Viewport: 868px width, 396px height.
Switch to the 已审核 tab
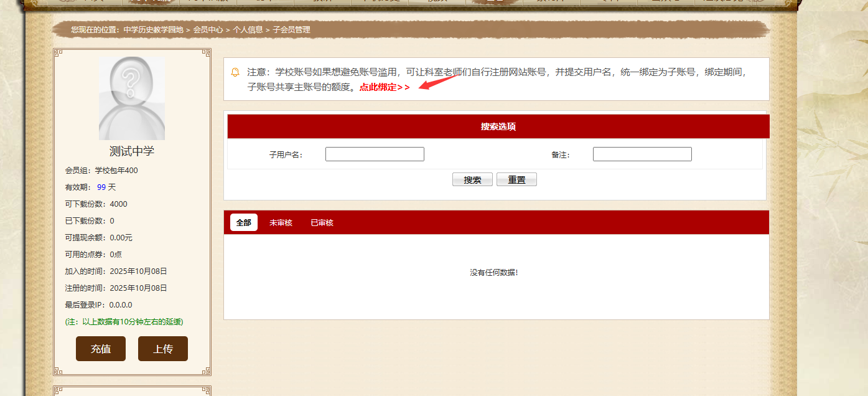pyautogui.click(x=322, y=222)
